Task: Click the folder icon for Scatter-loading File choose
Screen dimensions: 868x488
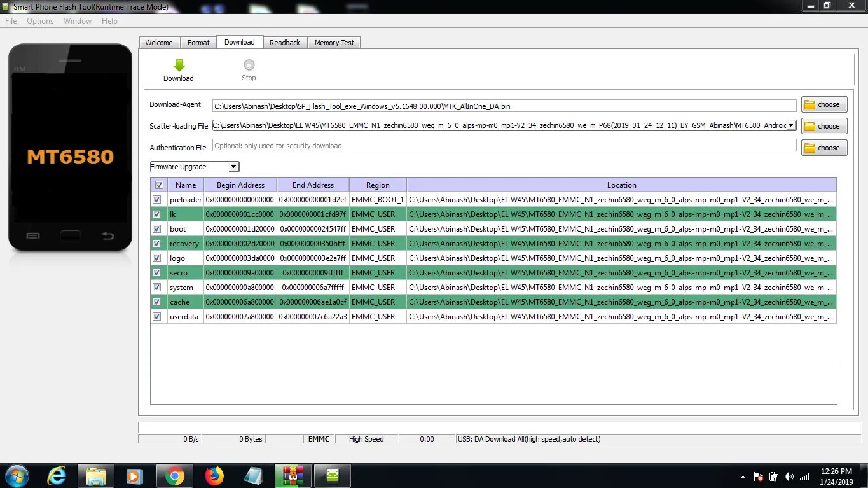Action: (x=809, y=126)
